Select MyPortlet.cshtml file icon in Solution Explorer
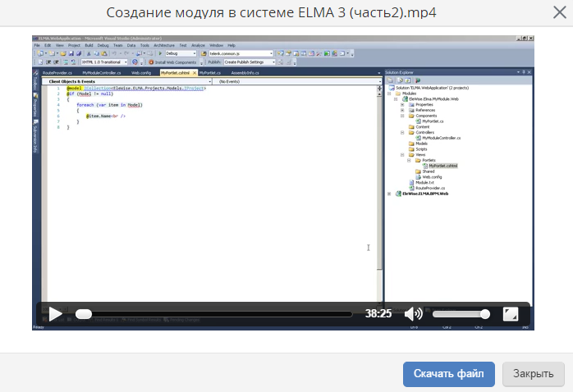Viewport: 573px width, 392px height. [425, 166]
